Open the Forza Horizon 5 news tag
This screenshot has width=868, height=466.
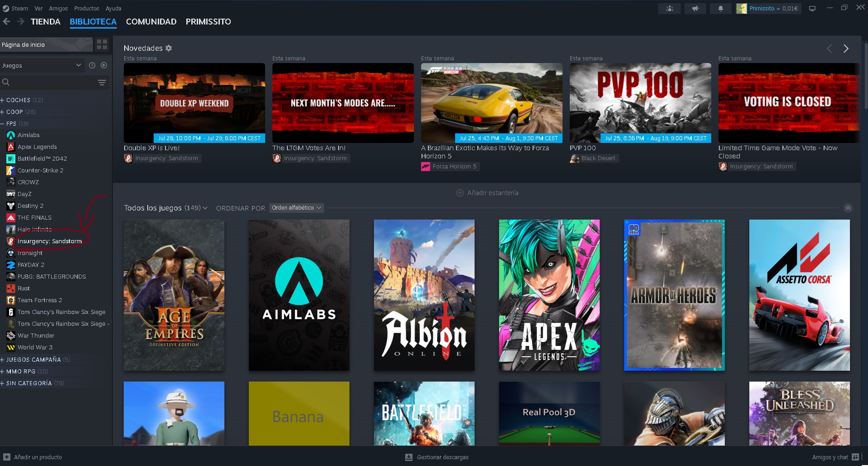point(450,167)
